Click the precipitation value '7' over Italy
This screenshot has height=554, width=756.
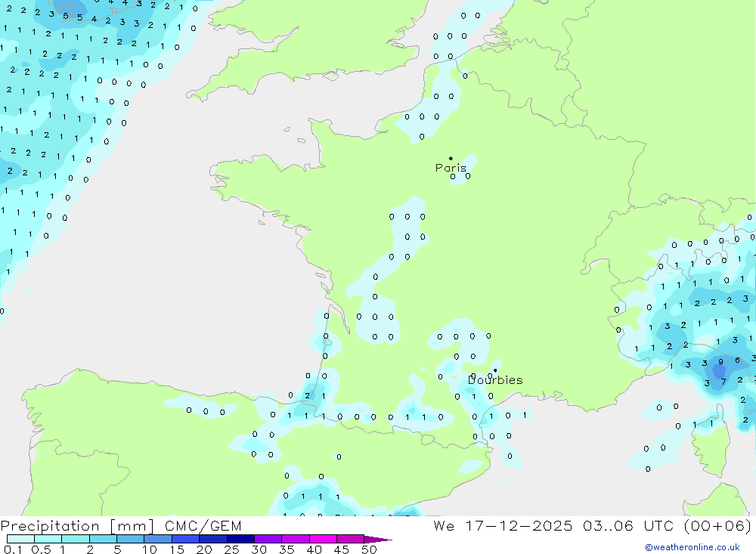coord(723,382)
